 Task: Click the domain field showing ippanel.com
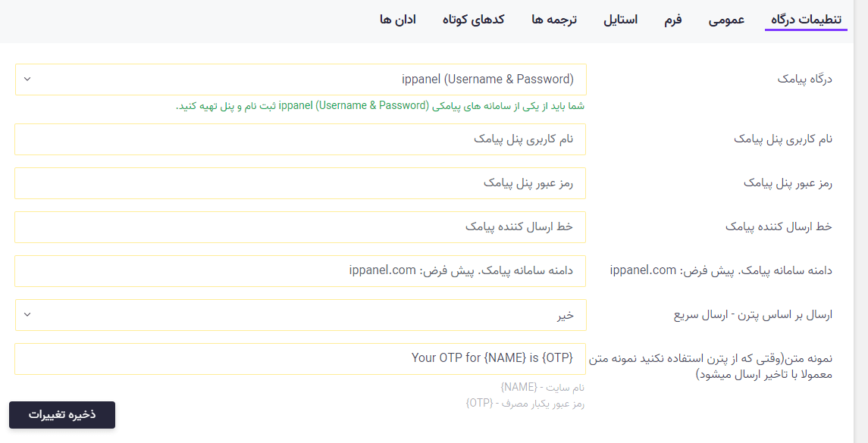[x=299, y=271]
